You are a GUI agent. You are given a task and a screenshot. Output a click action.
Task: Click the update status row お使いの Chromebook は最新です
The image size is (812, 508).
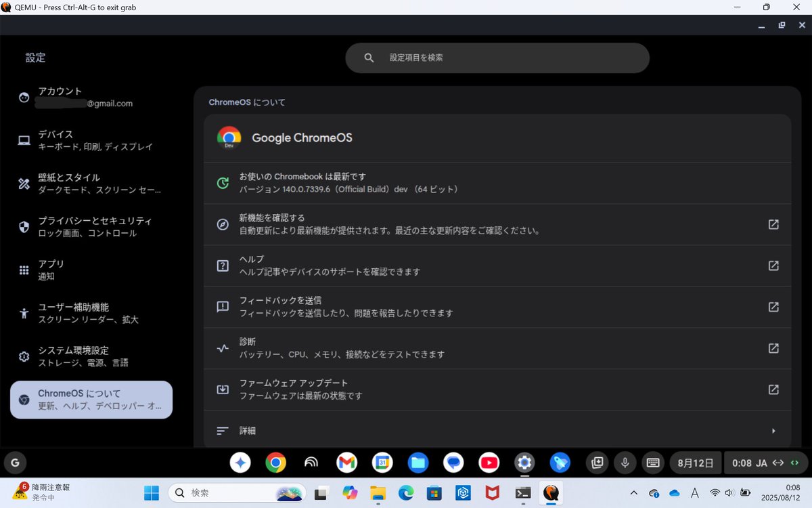click(497, 183)
